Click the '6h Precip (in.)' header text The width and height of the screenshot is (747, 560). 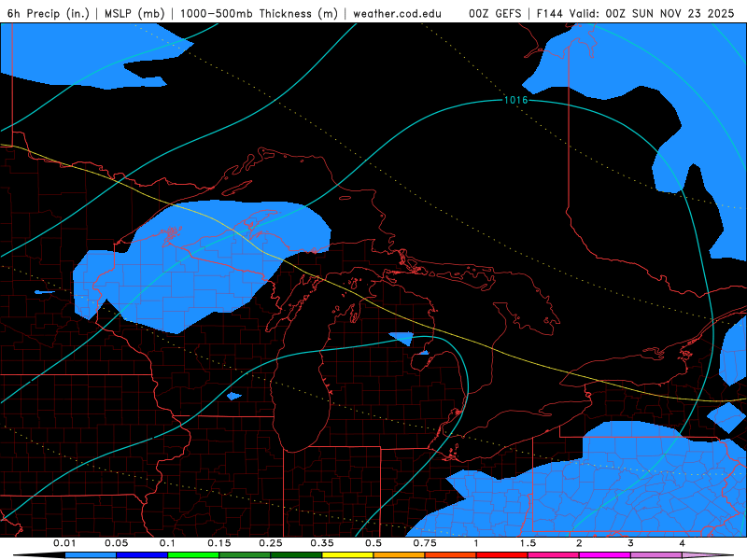pos(49,13)
